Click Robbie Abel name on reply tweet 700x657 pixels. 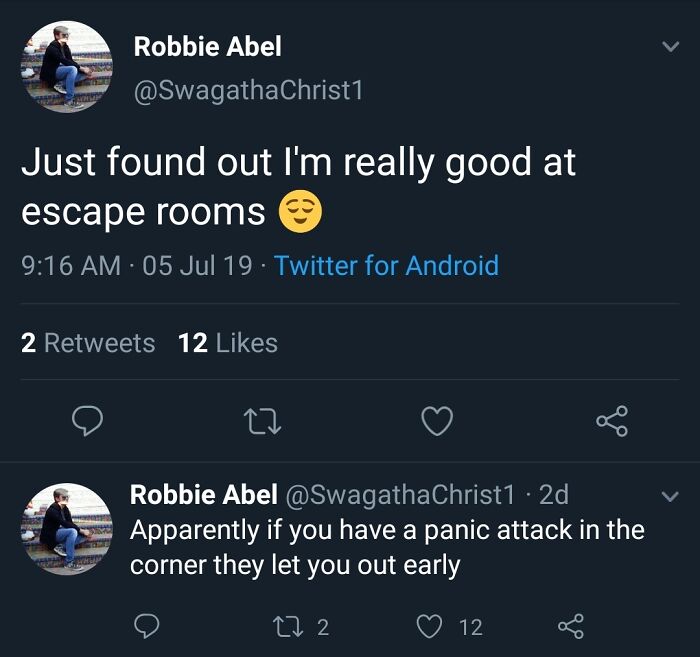(204, 494)
